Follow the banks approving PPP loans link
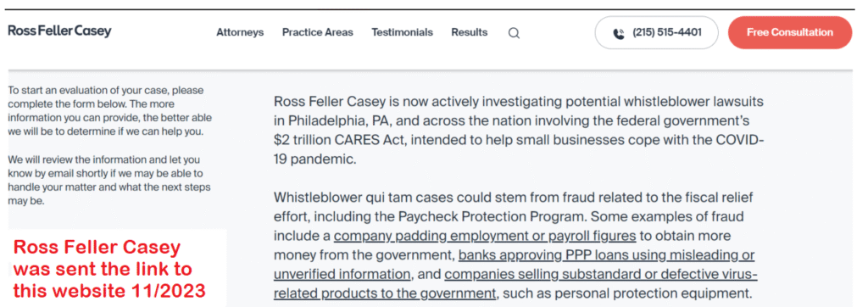The height and width of the screenshot is (307, 868). point(607,255)
